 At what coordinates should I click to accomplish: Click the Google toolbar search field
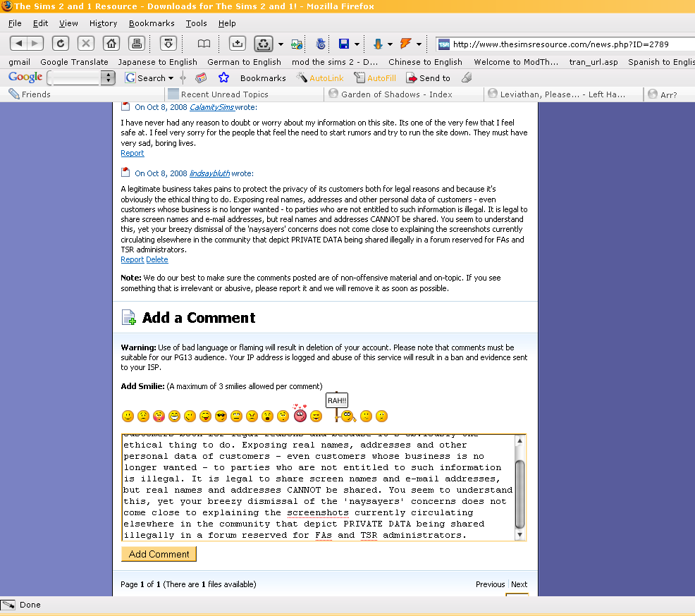[x=73, y=78]
